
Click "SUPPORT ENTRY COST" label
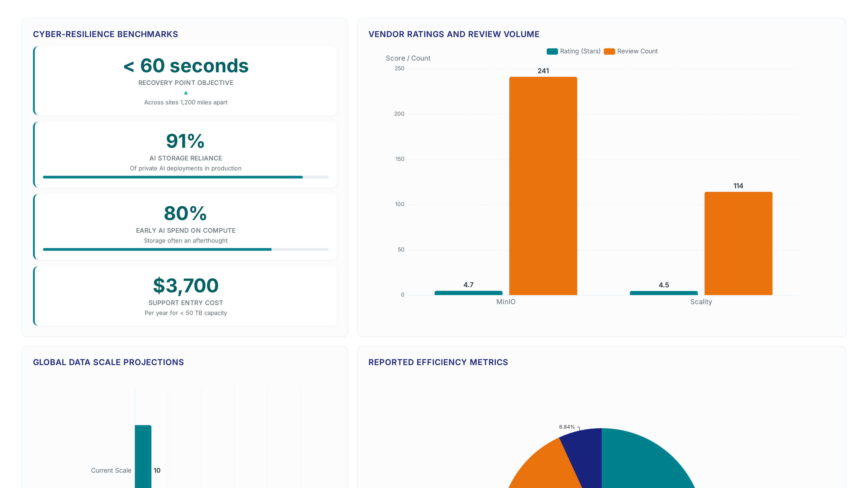tap(186, 303)
